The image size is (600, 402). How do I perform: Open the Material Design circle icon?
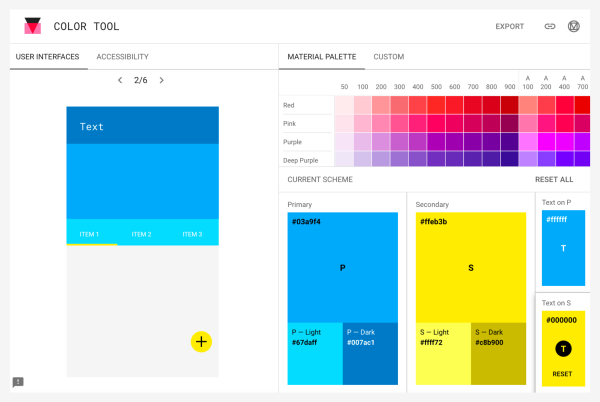[574, 26]
